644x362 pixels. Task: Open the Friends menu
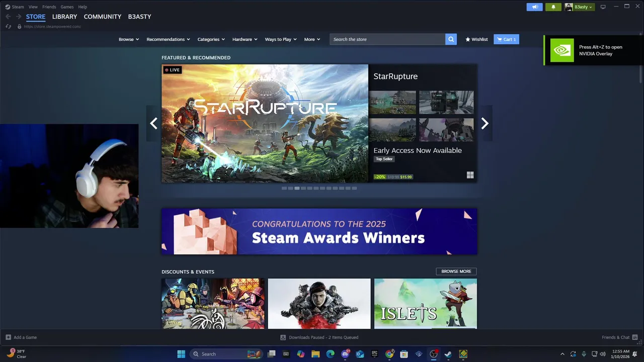click(x=49, y=7)
